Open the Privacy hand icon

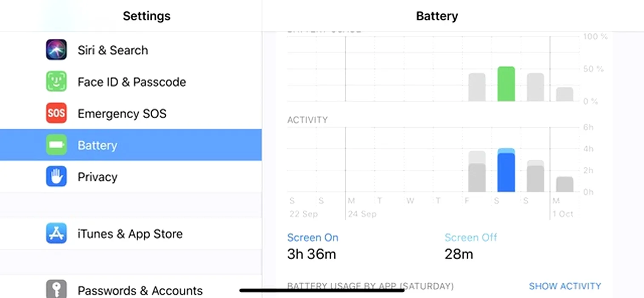pyautogui.click(x=56, y=177)
